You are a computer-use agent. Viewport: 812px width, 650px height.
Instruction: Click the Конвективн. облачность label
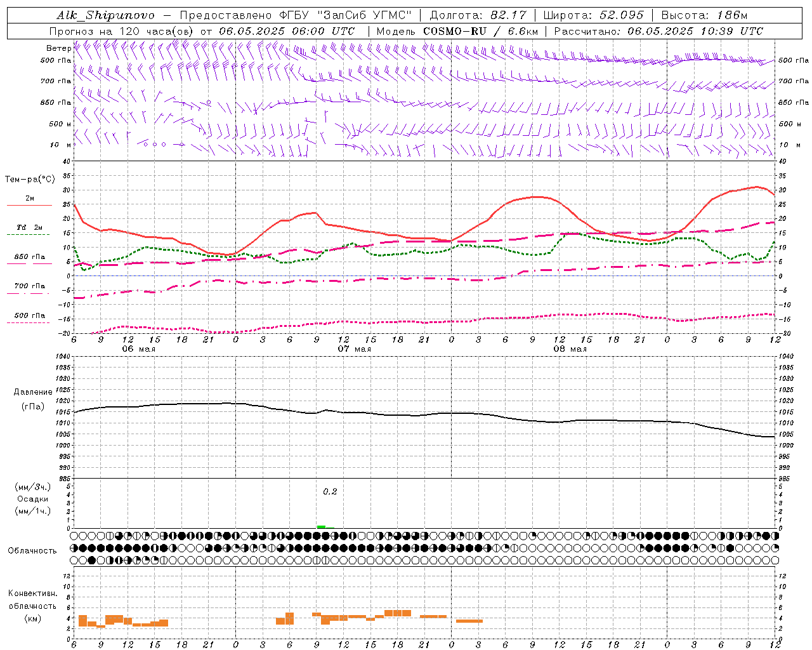(33, 599)
